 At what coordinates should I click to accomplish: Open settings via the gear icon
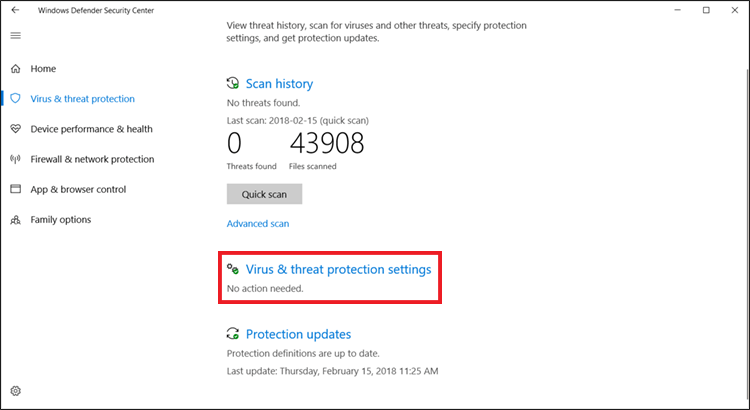[15, 391]
